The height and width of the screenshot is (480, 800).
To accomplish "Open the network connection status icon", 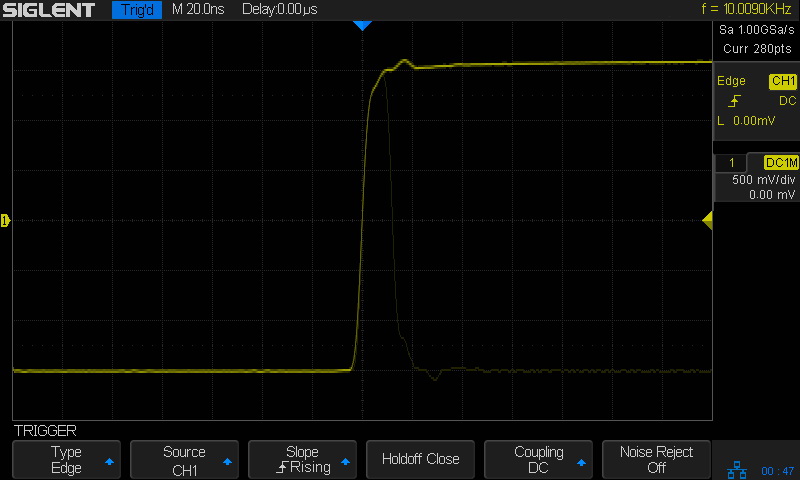I will coord(739,469).
